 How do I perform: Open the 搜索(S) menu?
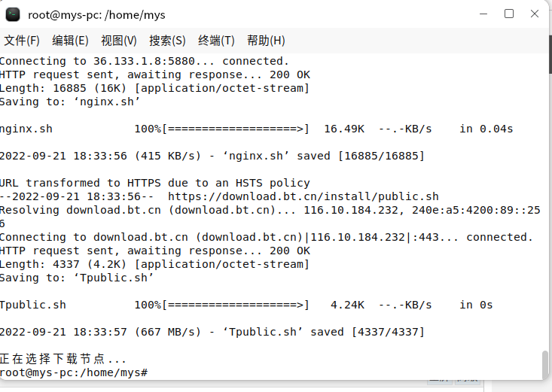coord(167,41)
